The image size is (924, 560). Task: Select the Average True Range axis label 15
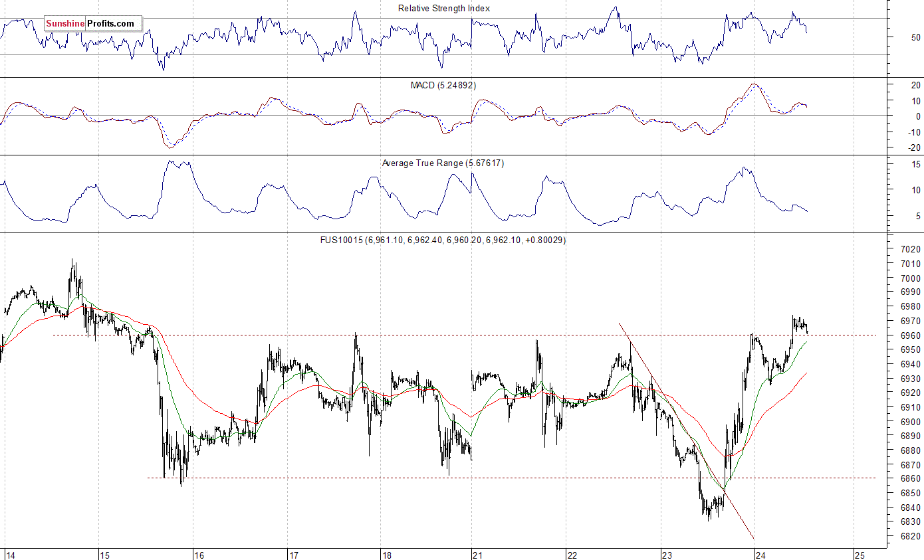coord(915,164)
